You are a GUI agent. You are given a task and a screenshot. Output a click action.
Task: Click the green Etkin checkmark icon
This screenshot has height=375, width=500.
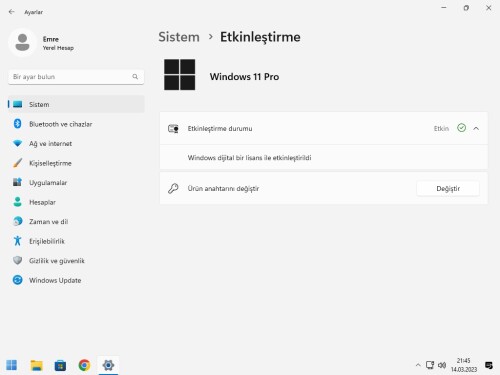coord(461,128)
